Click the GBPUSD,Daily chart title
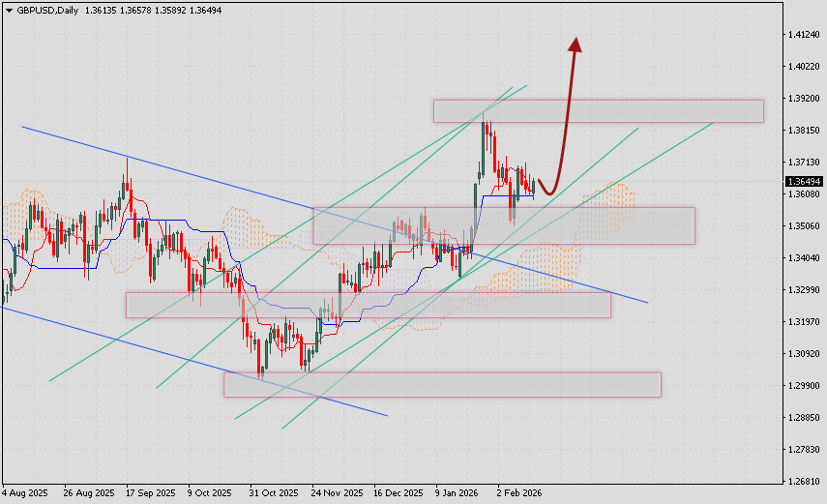 pyautogui.click(x=45, y=8)
